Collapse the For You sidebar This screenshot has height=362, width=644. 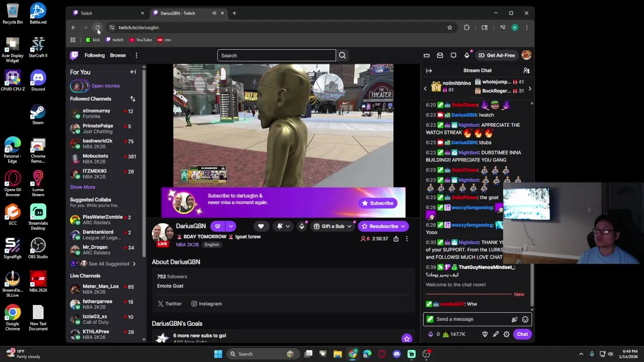pyautogui.click(x=133, y=72)
